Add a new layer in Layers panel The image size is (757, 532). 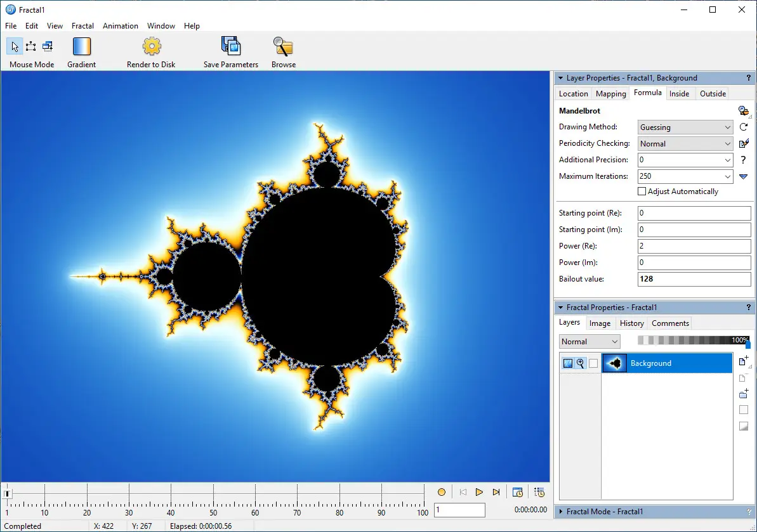[x=744, y=361]
